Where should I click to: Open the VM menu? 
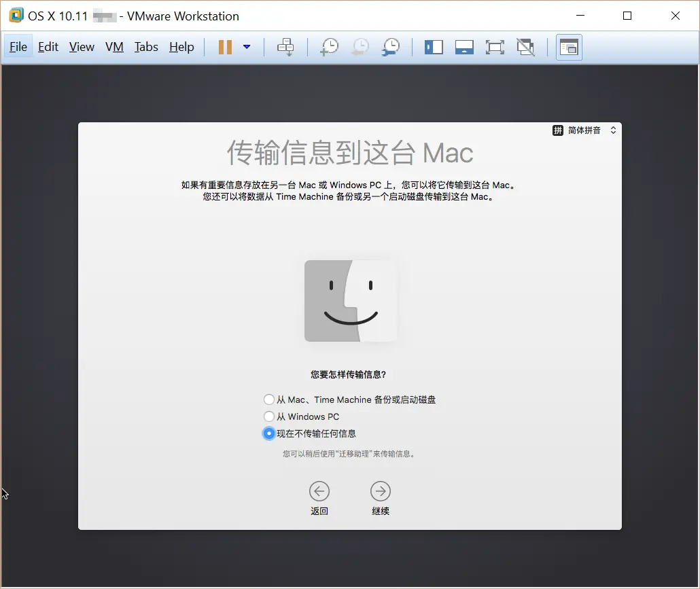114,47
